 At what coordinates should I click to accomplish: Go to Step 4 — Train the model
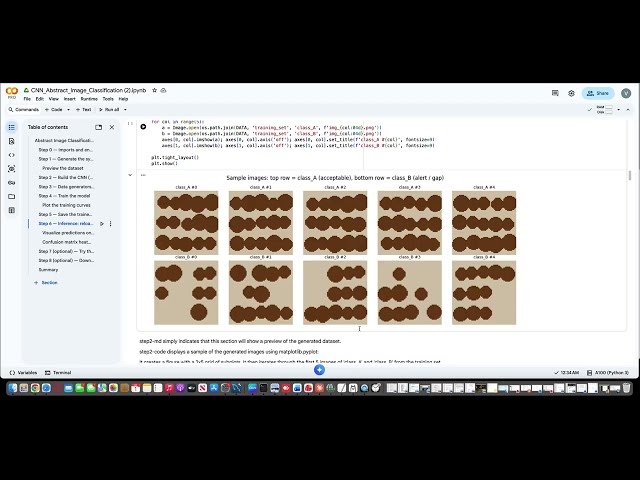[64, 196]
